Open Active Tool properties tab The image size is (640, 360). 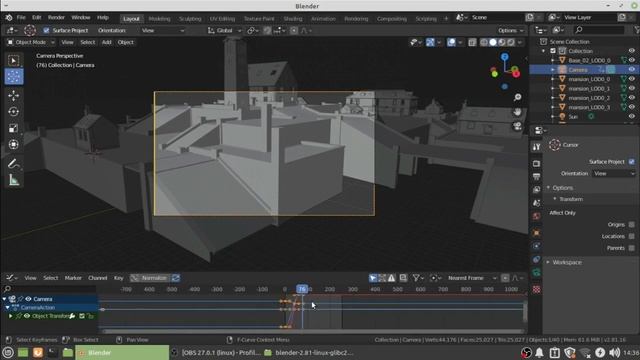[x=536, y=147]
